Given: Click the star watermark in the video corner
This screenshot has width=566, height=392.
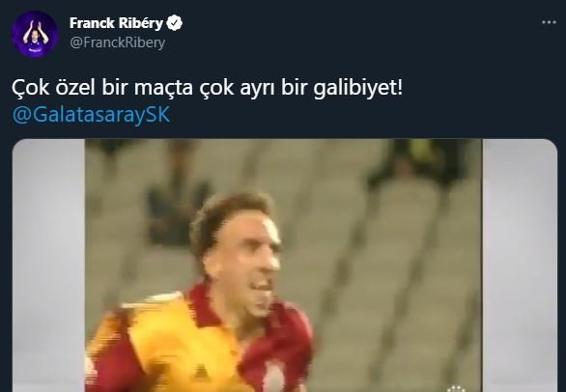Looking at the screenshot, I should (456, 389).
